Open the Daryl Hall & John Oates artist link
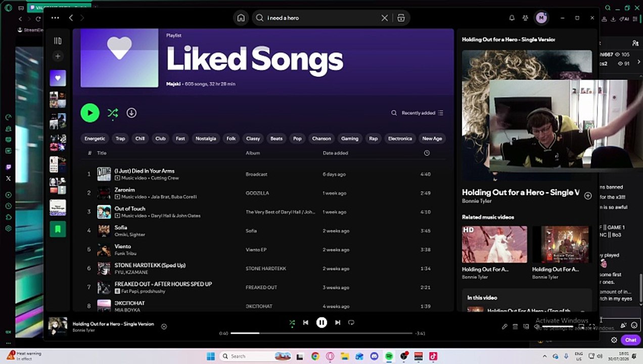The width and height of the screenshot is (643, 364). coord(175,216)
